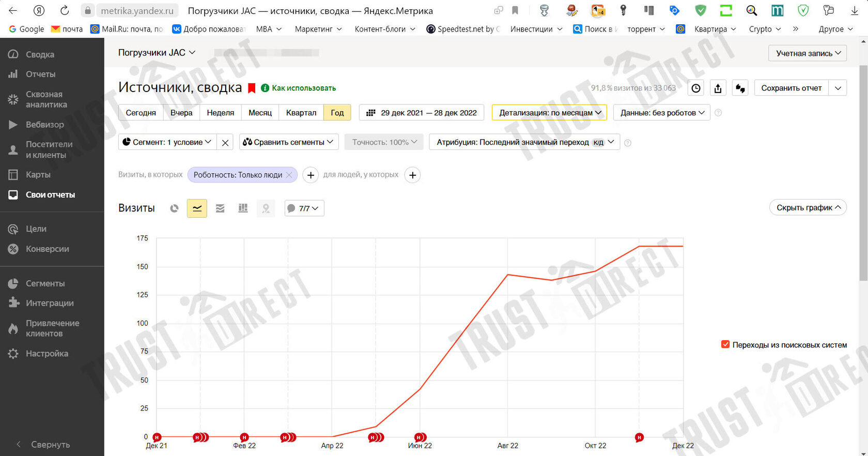Viewport: 868px width, 456px height.
Task: Reload the page with refresh icon
Action: [65, 10]
